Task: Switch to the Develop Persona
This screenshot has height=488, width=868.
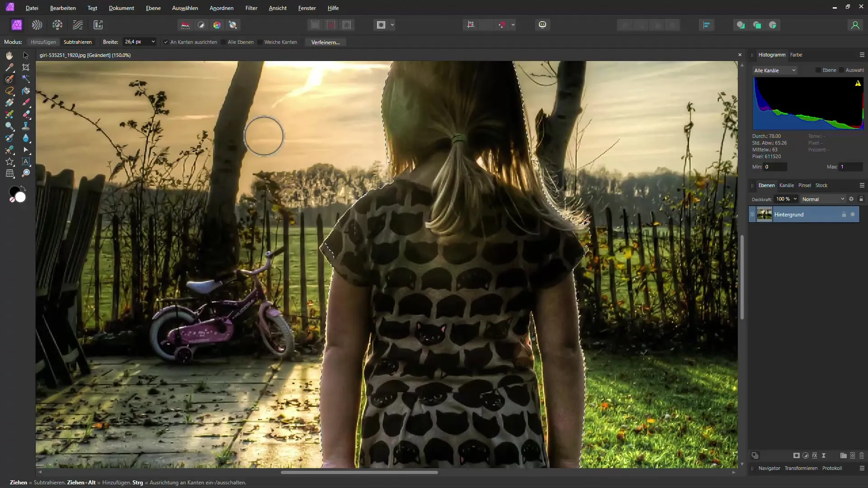Action: (57, 25)
